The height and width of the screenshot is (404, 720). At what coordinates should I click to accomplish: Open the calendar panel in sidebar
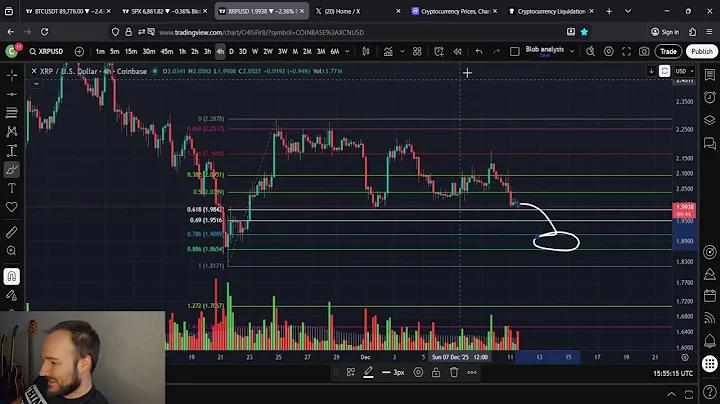(x=710, y=295)
